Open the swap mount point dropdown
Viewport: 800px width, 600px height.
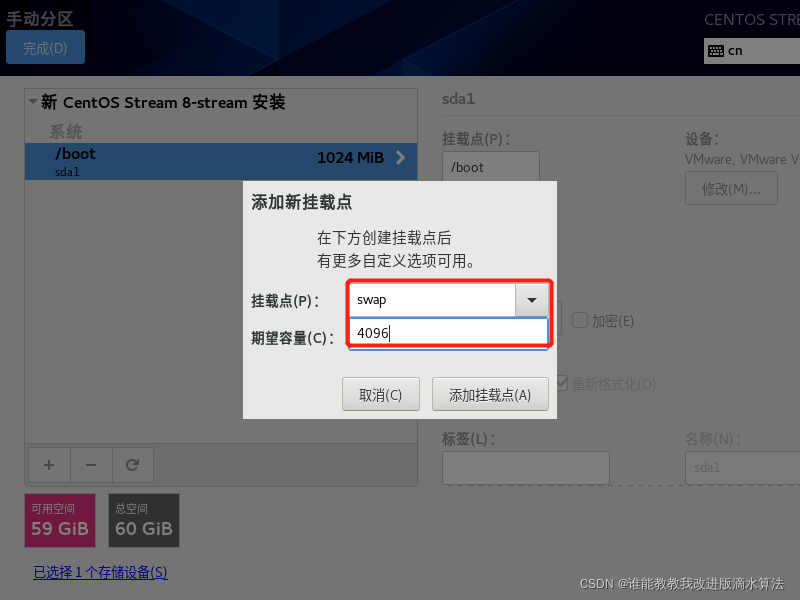click(x=533, y=299)
